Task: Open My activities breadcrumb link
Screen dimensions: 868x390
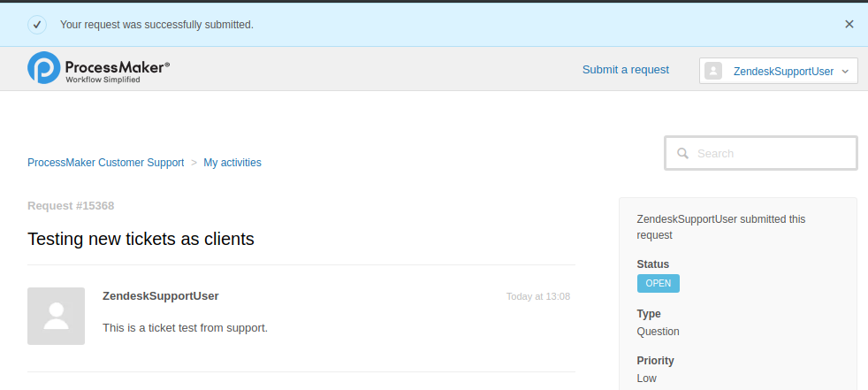Action: 232,163
